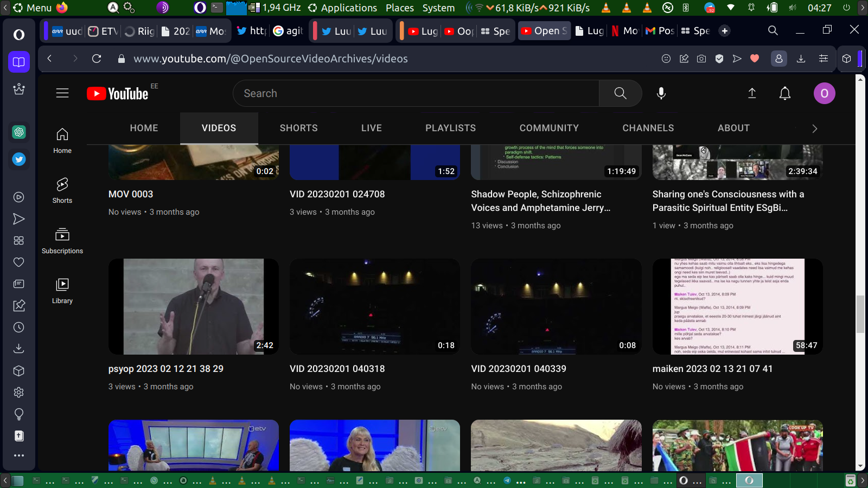Expand more channel tabs with right chevron
The width and height of the screenshot is (868, 488).
click(x=814, y=129)
